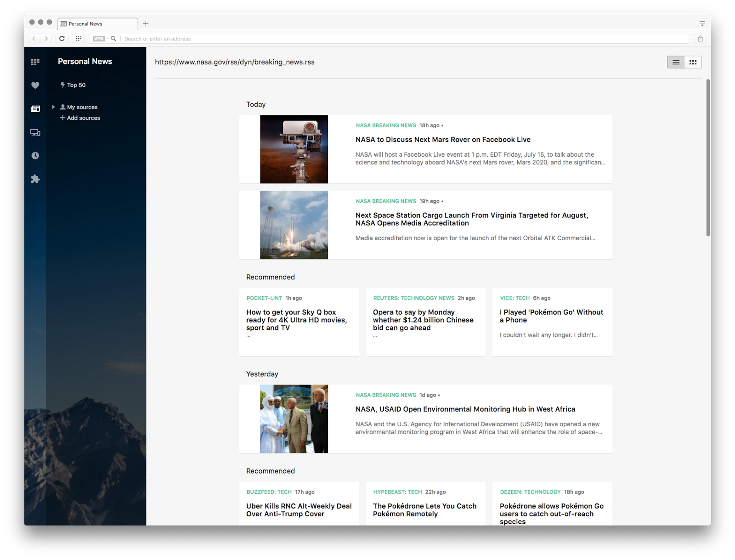Select My sources in sidebar

tap(79, 107)
